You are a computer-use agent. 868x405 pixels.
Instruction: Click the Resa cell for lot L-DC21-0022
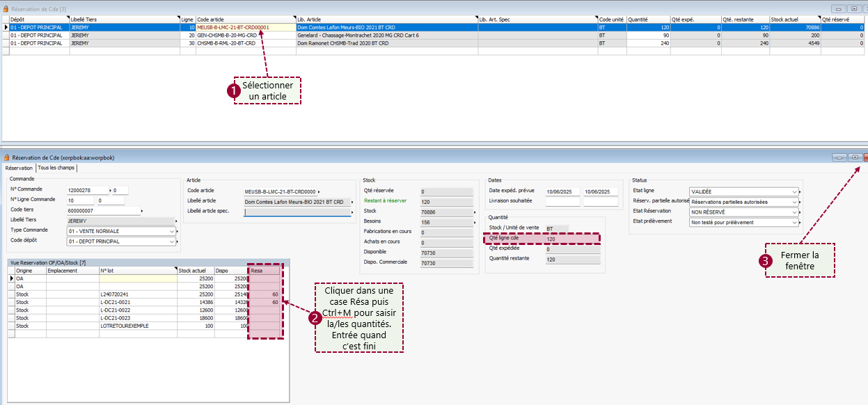[265, 310]
